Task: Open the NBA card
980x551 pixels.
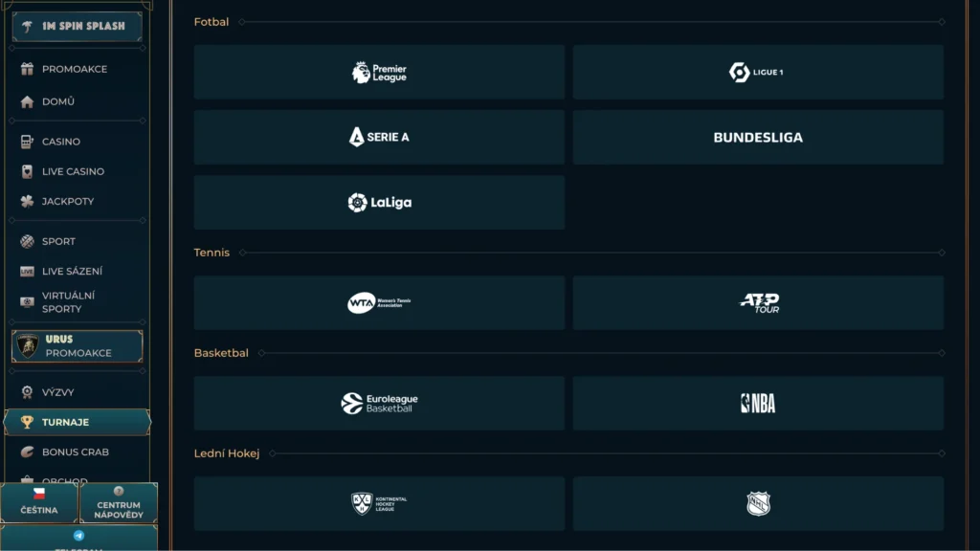Action: [x=758, y=404]
